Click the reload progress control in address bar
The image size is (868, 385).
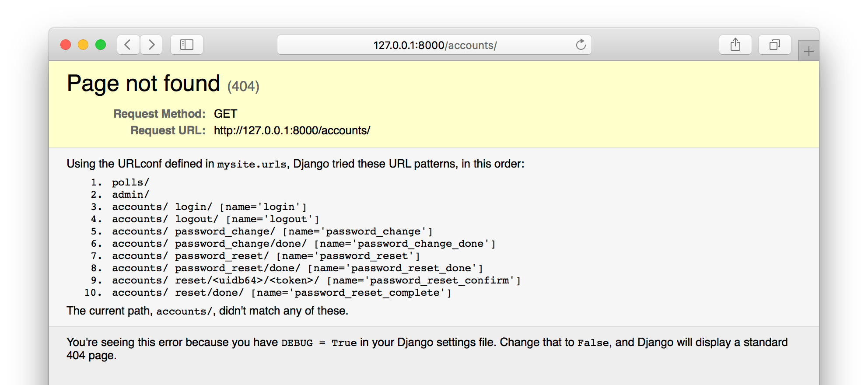581,44
